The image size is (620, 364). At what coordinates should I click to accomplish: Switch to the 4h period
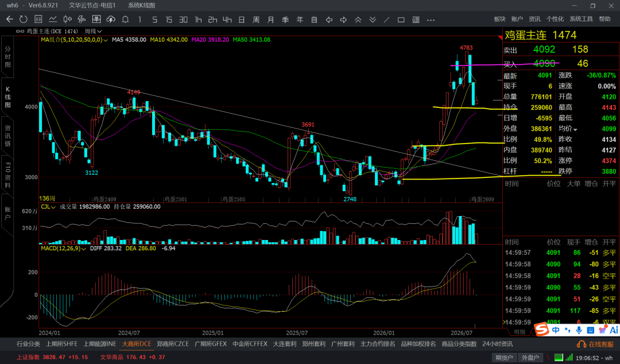pyautogui.click(x=227, y=20)
